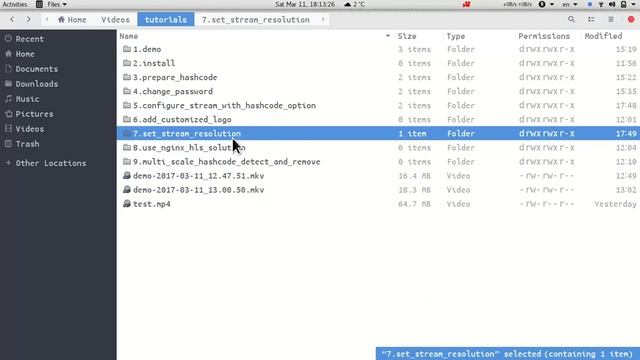Select the 7.set_stream_resolution breadcrumb
The image size is (640, 360).
click(x=256, y=19)
